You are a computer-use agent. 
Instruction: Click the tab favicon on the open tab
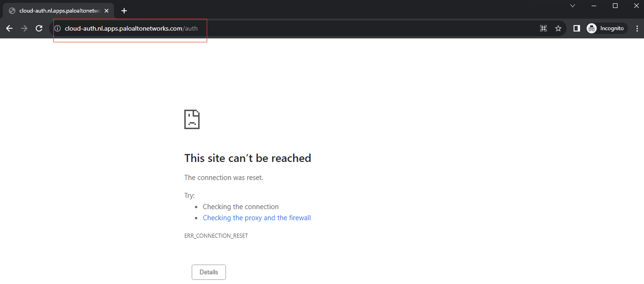tap(12, 10)
